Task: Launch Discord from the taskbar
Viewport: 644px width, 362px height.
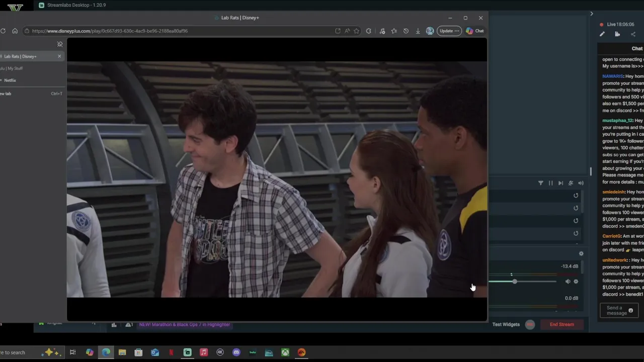Action: 236,352
